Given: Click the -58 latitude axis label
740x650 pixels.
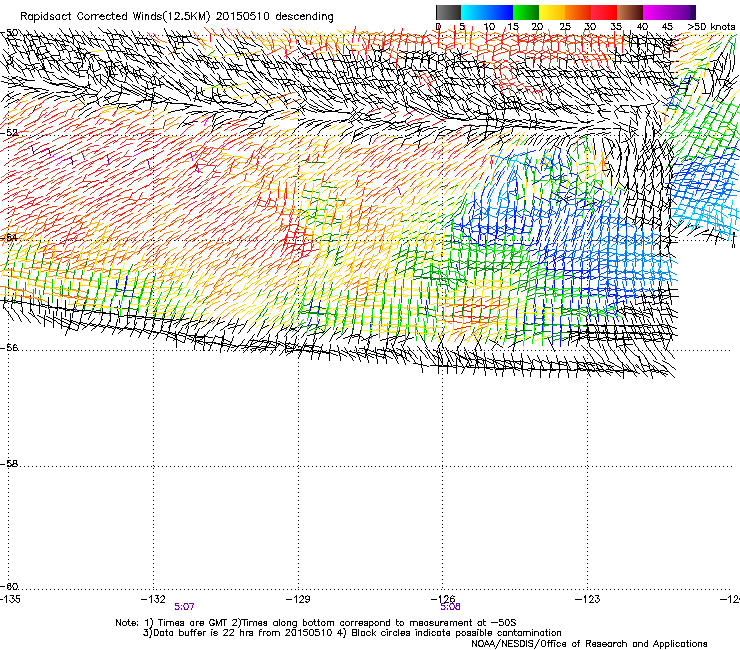Looking at the screenshot, I should tap(9, 464).
